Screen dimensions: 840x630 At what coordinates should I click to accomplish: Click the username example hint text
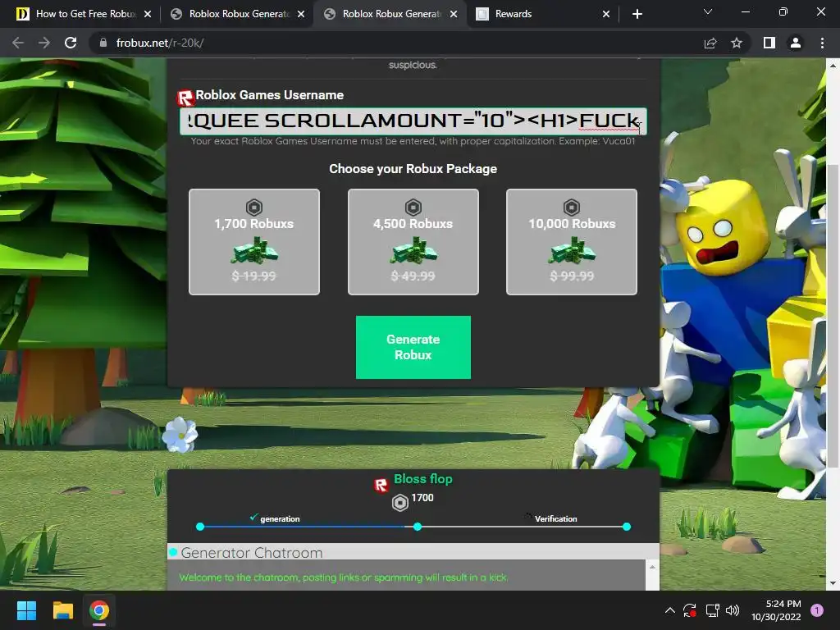413,141
